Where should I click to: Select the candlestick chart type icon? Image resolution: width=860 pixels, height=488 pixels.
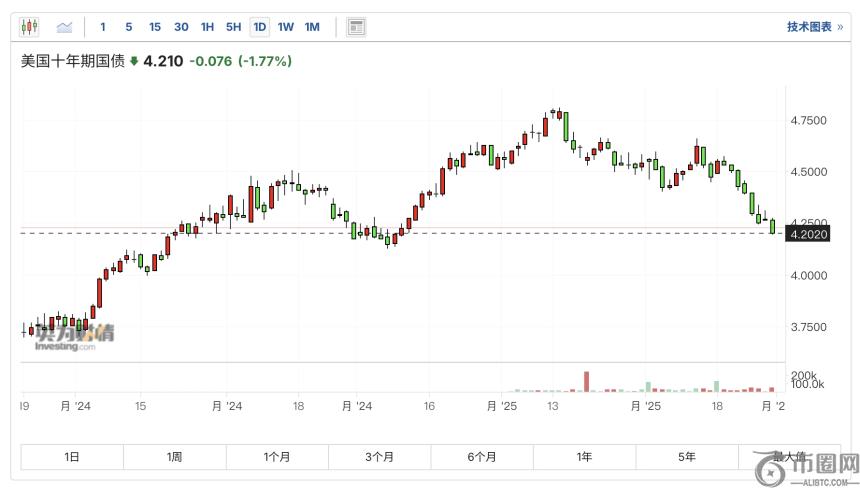(30, 27)
